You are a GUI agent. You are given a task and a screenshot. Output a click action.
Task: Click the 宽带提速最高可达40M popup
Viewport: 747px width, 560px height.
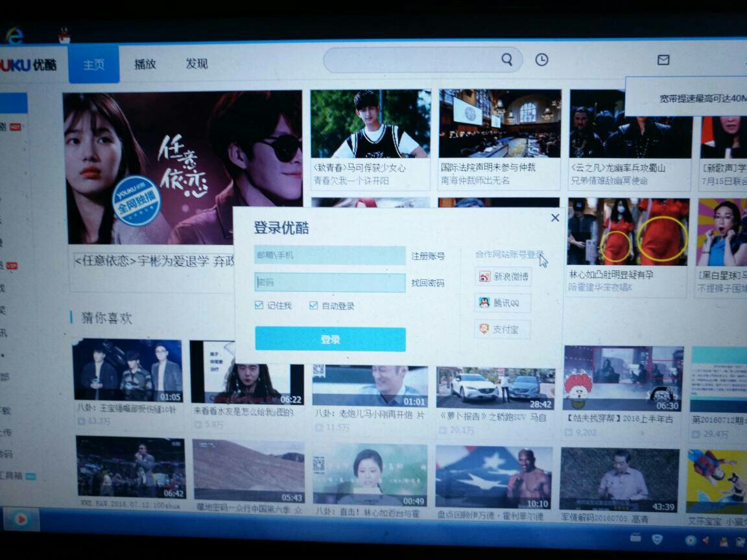coord(686,97)
